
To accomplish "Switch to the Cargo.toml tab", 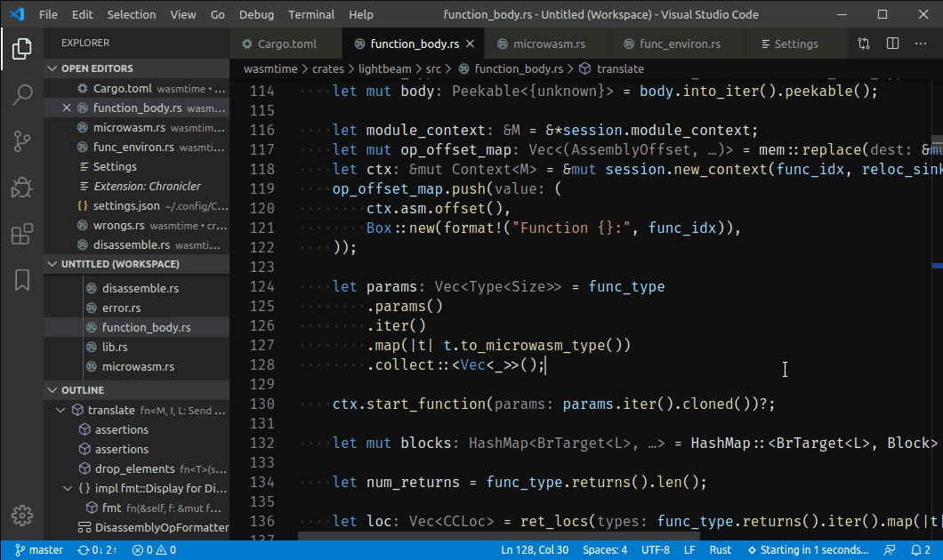I will [286, 44].
